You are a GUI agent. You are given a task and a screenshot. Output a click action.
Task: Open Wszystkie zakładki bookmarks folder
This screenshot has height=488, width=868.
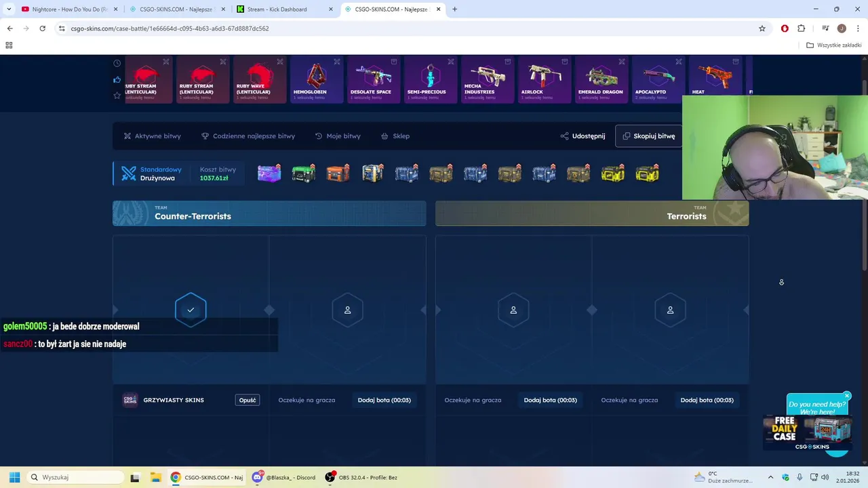click(834, 45)
